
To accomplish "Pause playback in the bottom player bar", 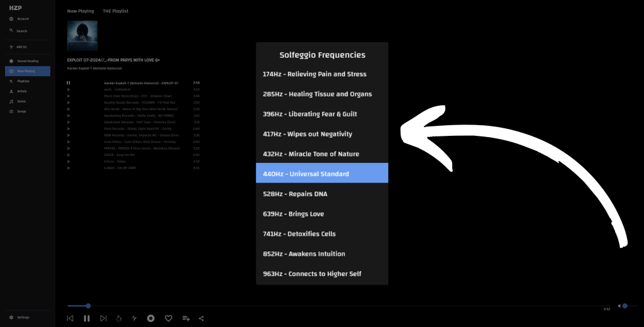I will click(87, 318).
